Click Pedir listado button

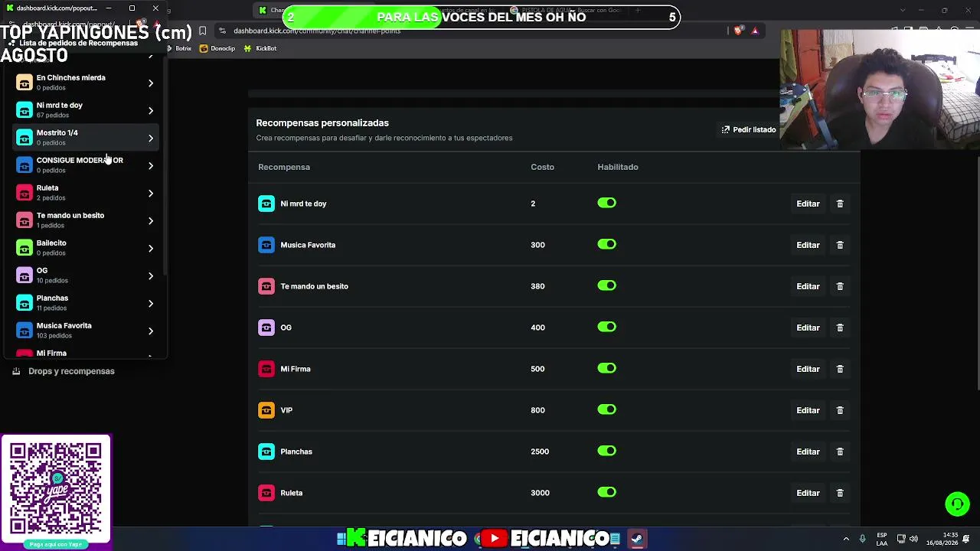click(x=749, y=130)
